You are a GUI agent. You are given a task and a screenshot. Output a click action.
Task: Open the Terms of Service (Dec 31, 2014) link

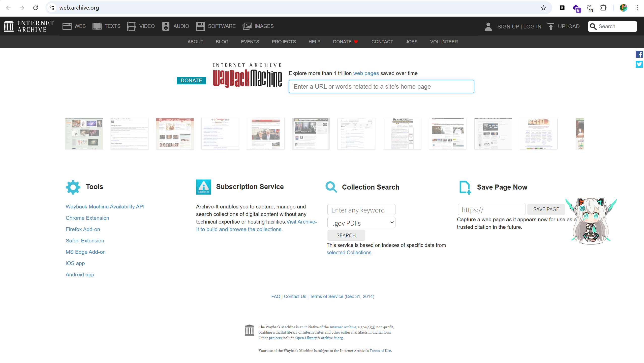(x=342, y=297)
